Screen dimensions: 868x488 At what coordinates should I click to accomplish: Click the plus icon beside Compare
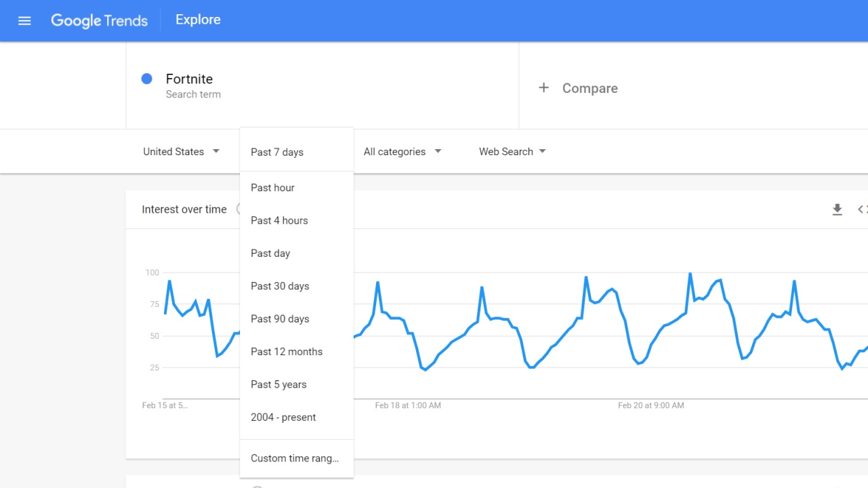[543, 88]
